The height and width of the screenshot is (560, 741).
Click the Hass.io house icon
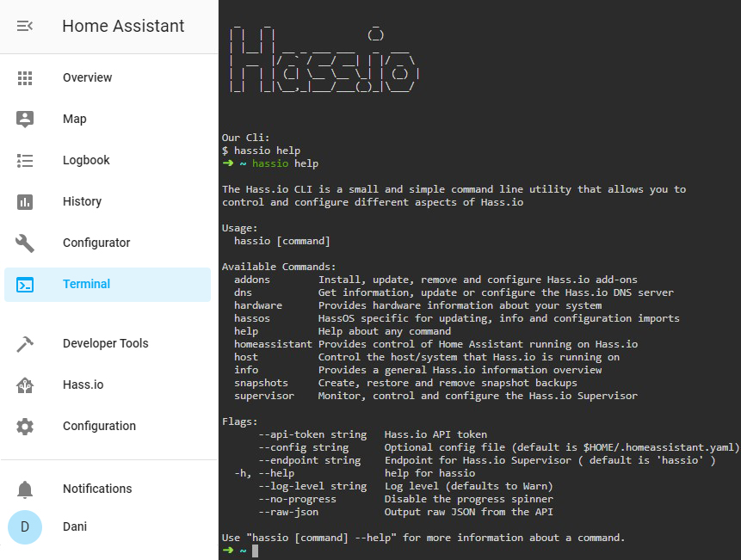(25, 385)
